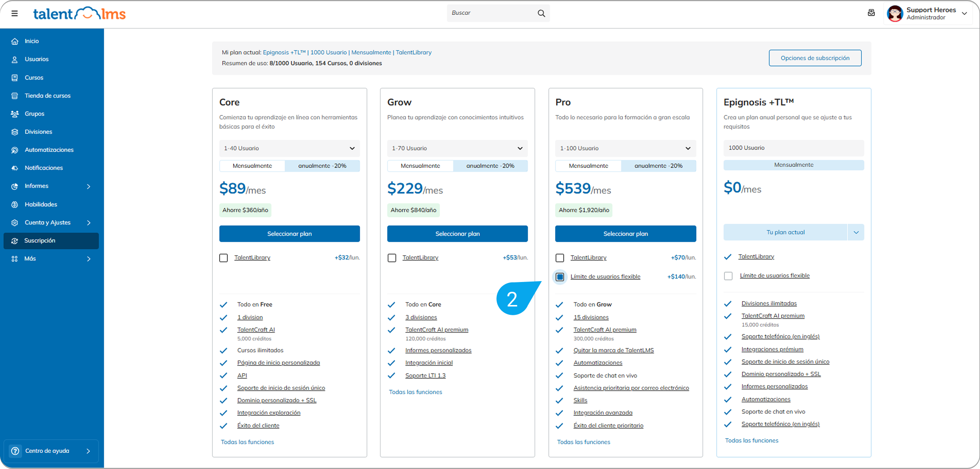The image size is (980, 469).
Task: Click the Más grid icon
Action: [15, 259]
